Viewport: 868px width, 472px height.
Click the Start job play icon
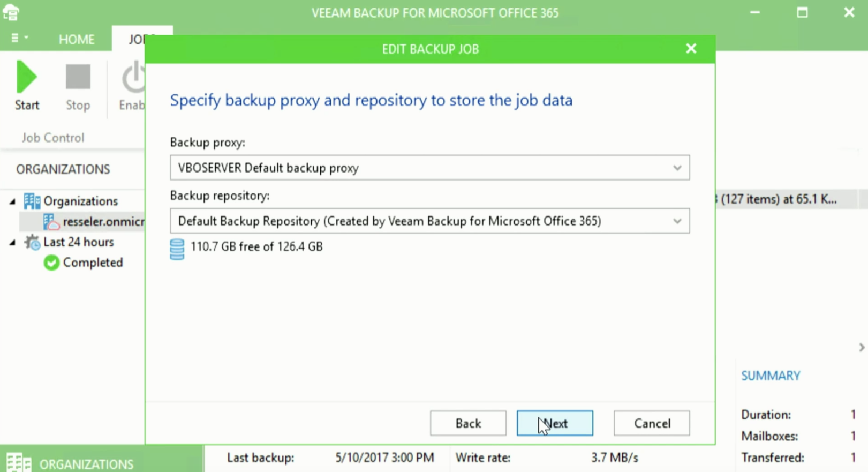pyautogui.click(x=26, y=77)
